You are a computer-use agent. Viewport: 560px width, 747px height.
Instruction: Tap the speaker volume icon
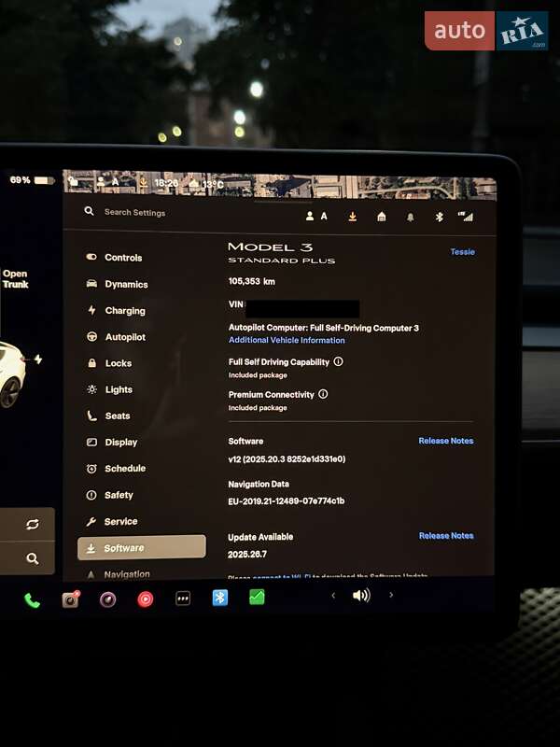click(x=361, y=595)
